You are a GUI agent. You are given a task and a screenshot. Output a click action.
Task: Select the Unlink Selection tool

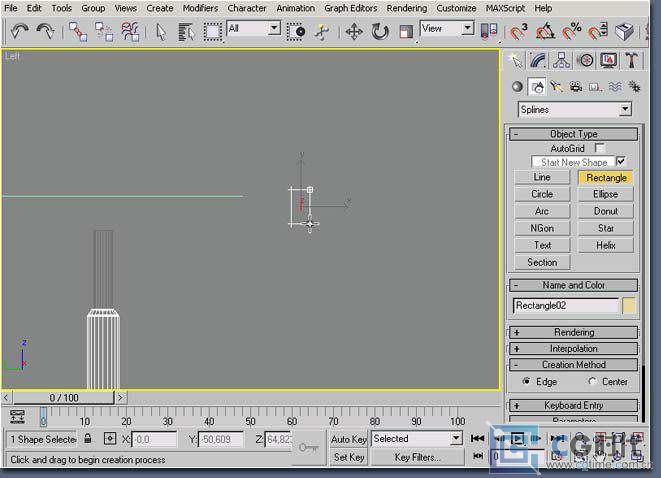point(104,32)
